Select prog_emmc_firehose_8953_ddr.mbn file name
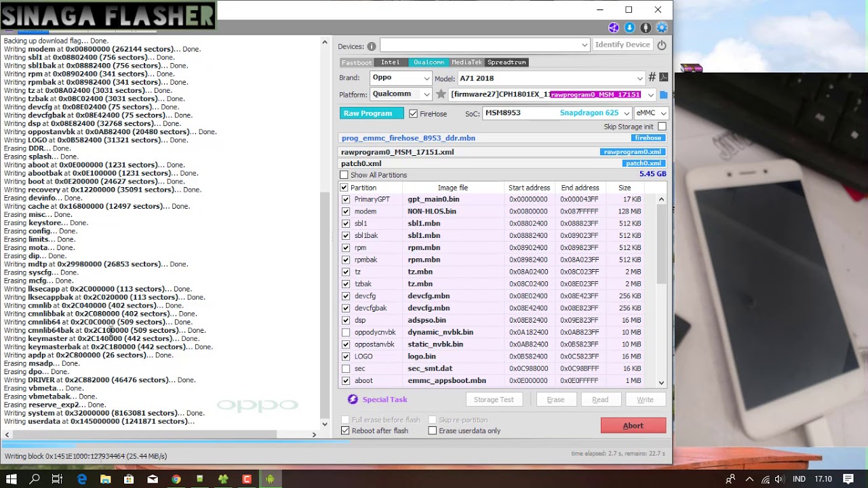This screenshot has width=868, height=488. click(408, 138)
